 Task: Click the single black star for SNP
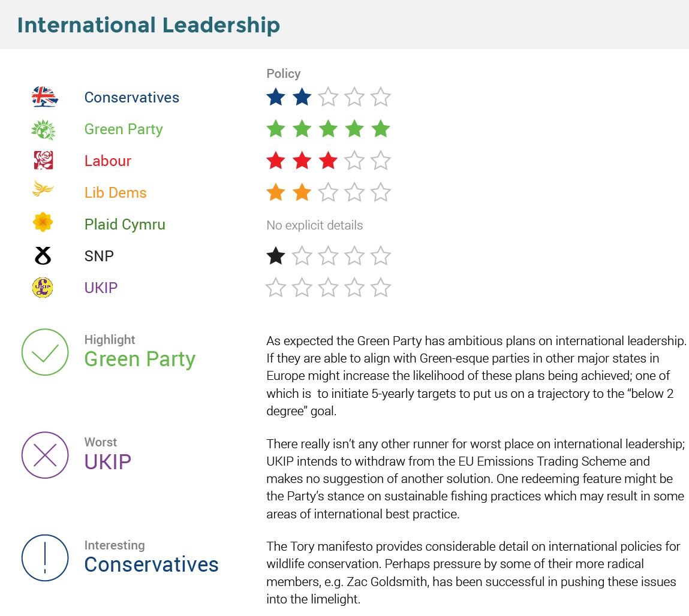pyautogui.click(x=275, y=256)
